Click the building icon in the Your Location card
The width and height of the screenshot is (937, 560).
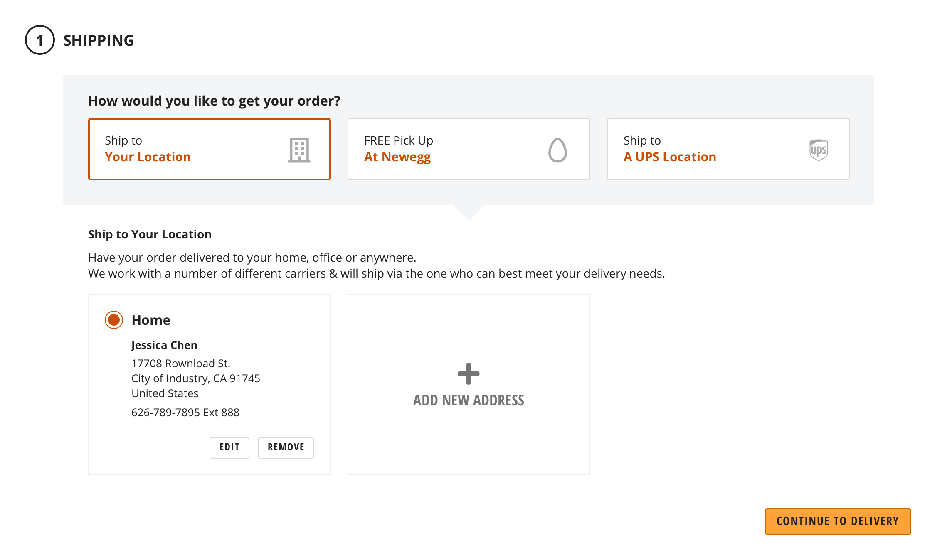(299, 150)
